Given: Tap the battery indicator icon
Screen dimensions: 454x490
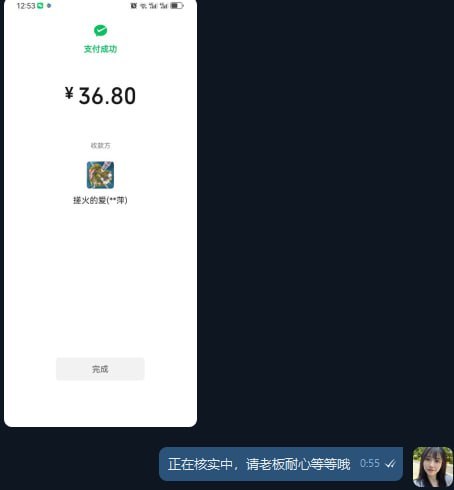Looking at the screenshot, I should pos(177,6).
